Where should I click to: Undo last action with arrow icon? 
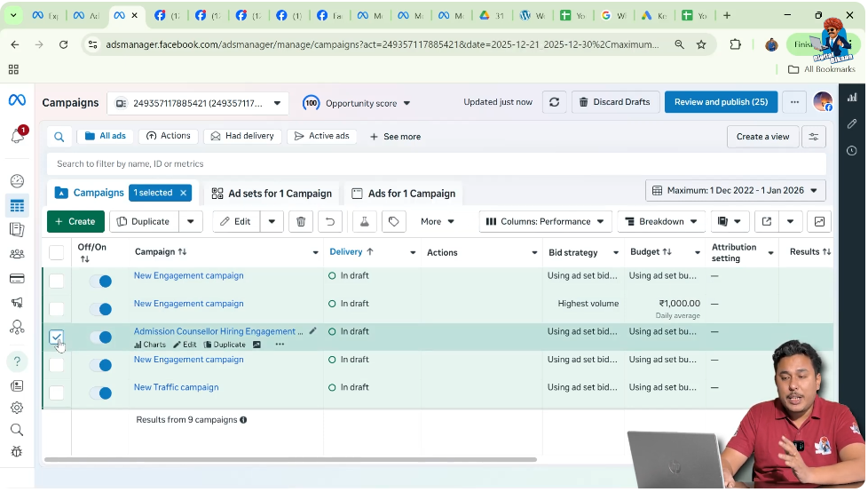[x=330, y=222]
